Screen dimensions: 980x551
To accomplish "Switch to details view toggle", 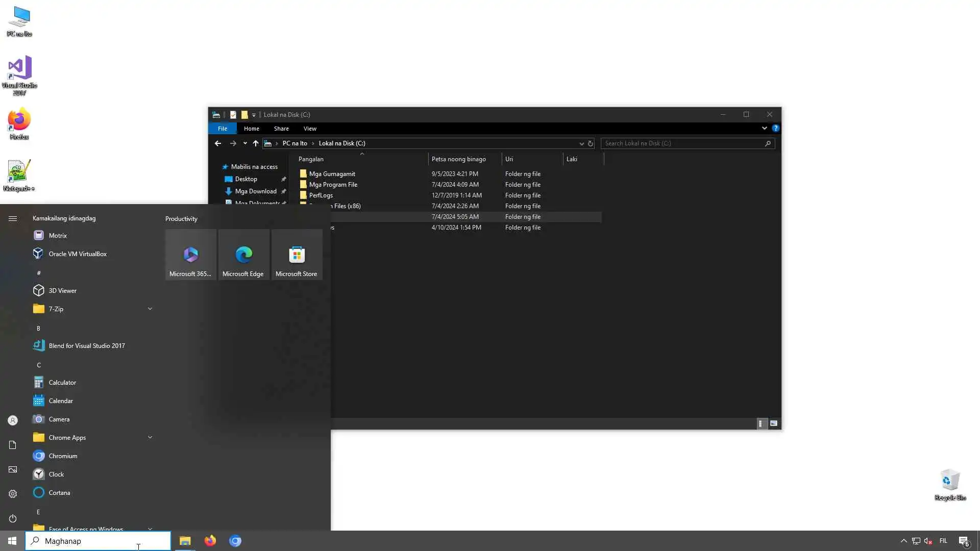I will point(761,423).
